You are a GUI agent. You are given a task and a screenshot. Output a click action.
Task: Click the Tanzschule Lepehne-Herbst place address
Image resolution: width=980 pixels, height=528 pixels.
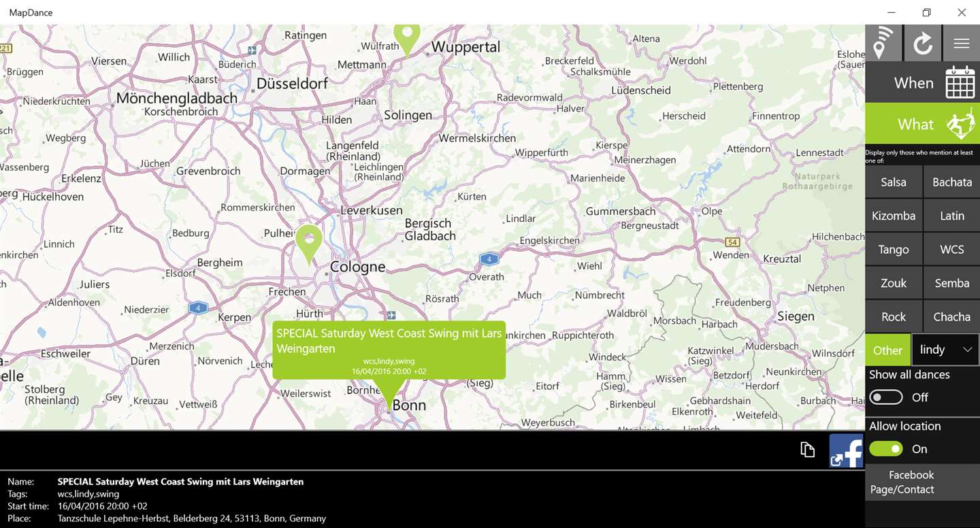[x=192, y=518]
